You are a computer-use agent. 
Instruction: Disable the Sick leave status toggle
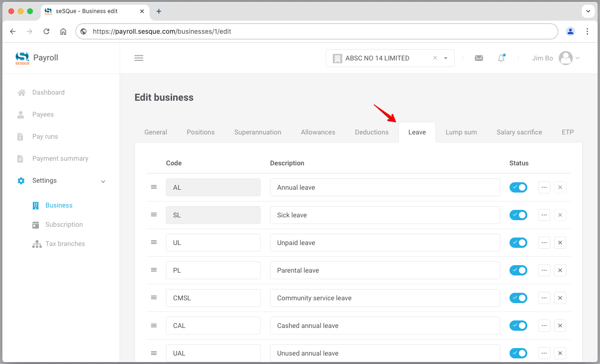[x=518, y=215]
